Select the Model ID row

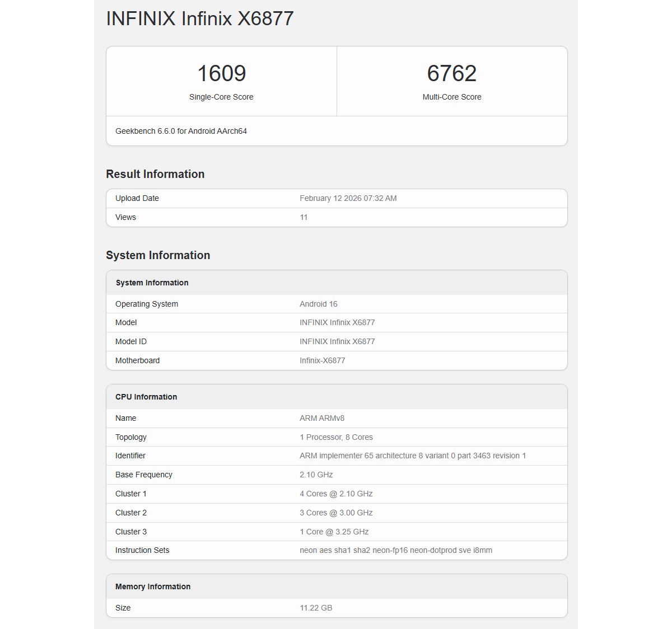(x=337, y=341)
